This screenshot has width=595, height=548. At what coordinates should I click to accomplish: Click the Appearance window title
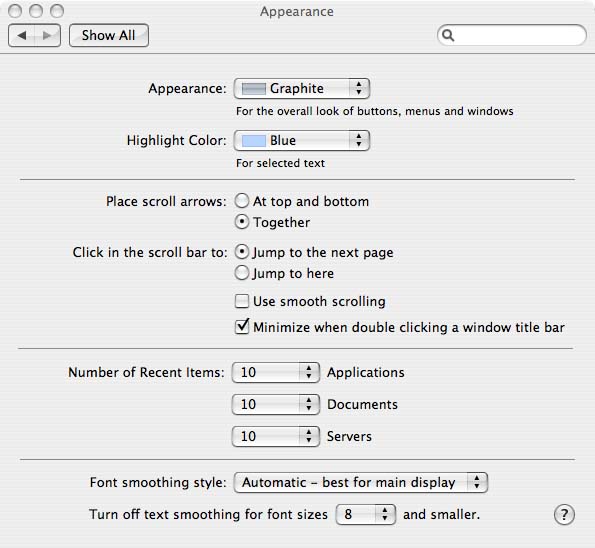pyautogui.click(x=297, y=12)
